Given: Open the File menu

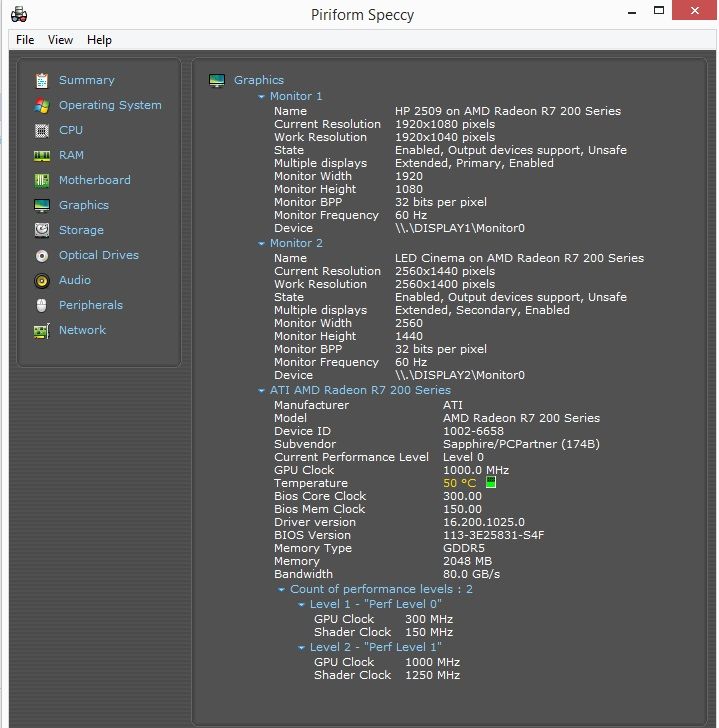Looking at the screenshot, I should tap(25, 40).
